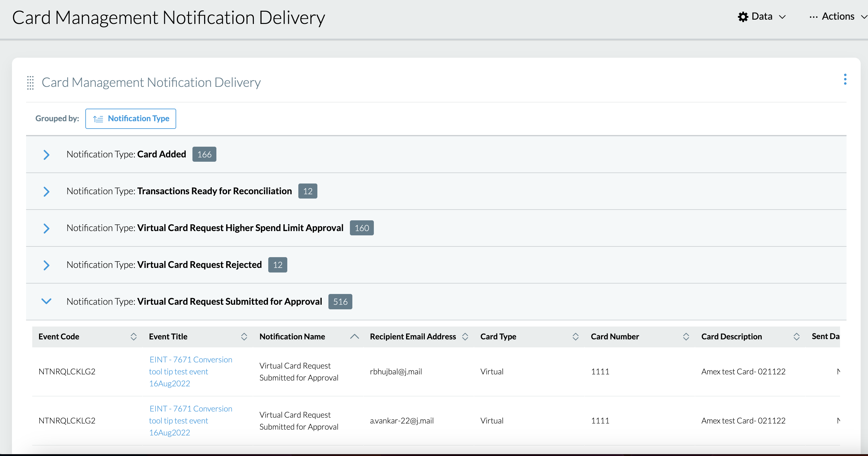Click the vertical three-dot widget menu
868x456 pixels.
pyautogui.click(x=845, y=79)
